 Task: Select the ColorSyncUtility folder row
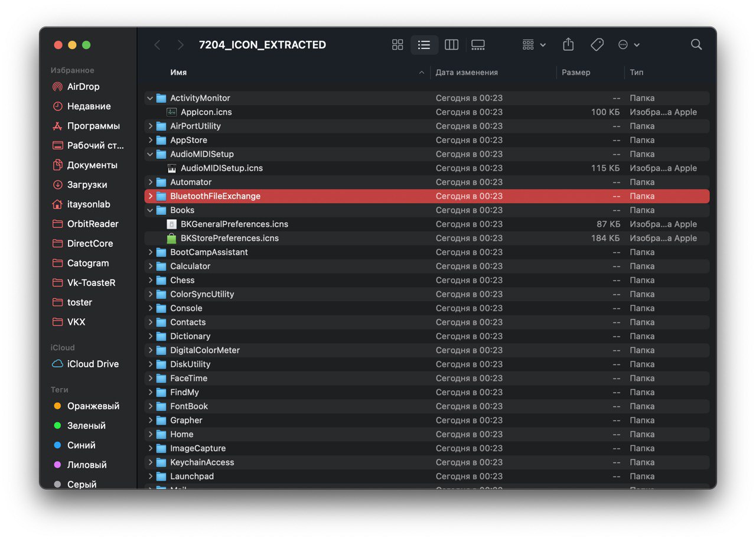[x=427, y=294]
